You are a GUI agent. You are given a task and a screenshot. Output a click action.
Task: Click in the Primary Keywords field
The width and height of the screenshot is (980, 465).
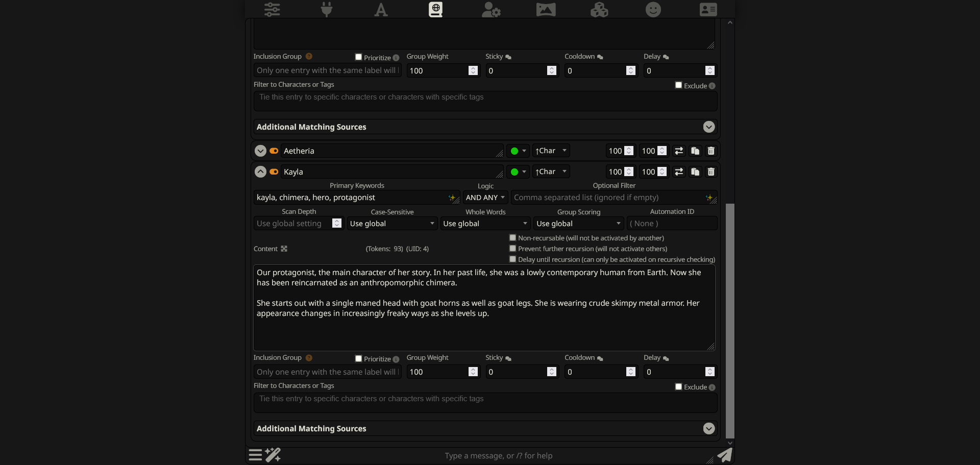357,198
